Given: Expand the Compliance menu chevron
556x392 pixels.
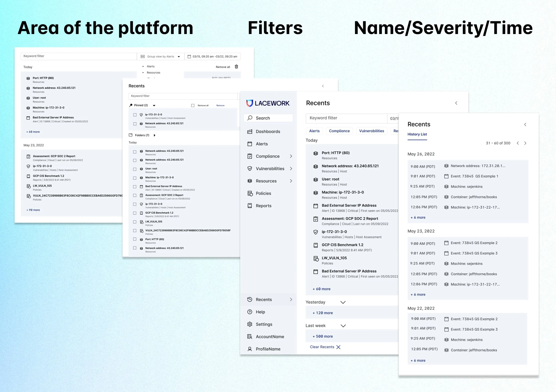Looking at the screenshot, I should coord(291,156).
